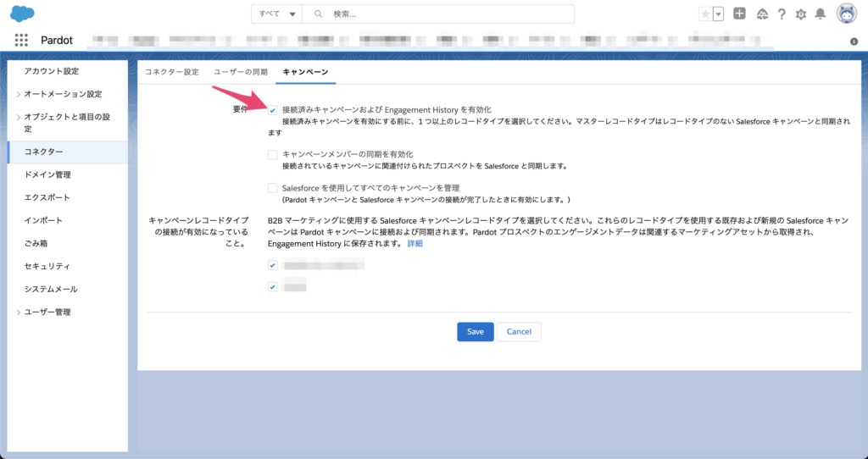
Task: Open the setup gear icon
Action: [801, 14]
